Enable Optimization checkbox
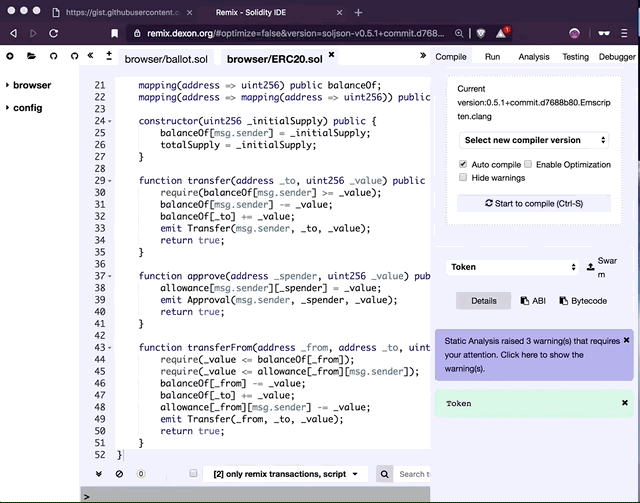This screenshot has width=640, height=503. pos(528,164)
